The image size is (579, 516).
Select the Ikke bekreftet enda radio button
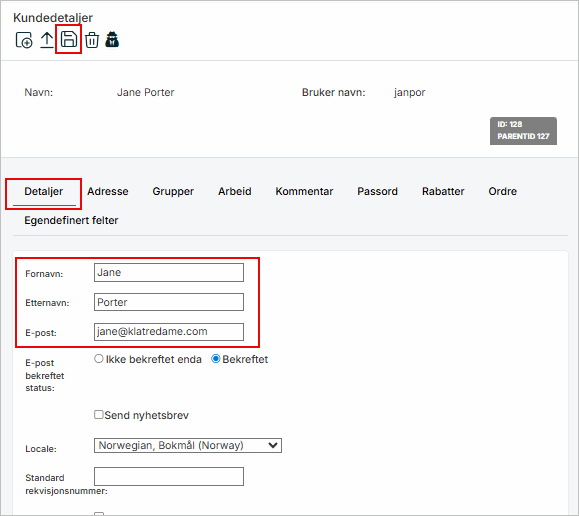click(x=99, y=359)
